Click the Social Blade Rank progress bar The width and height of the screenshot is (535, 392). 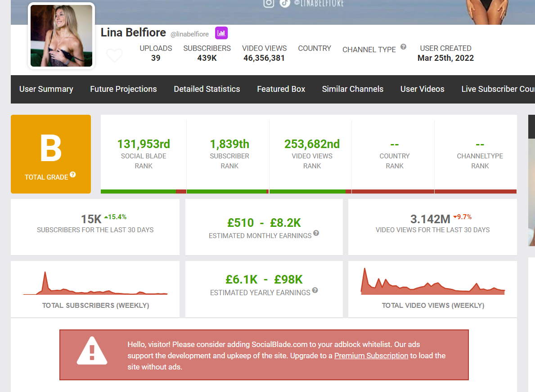143,192
